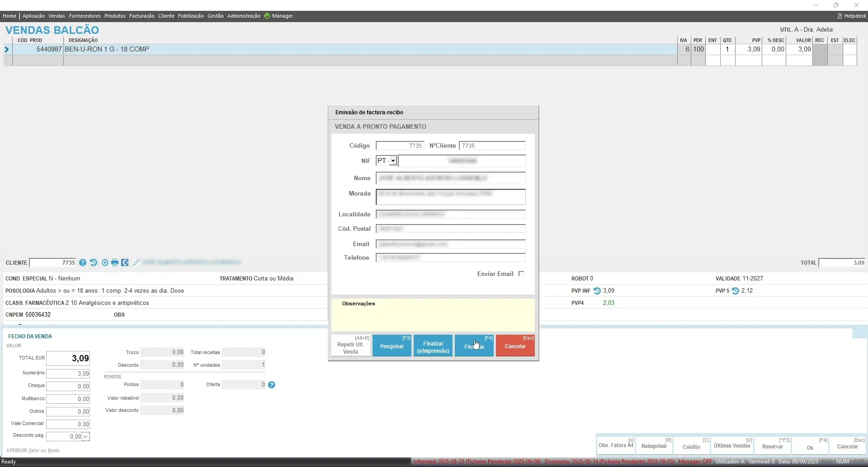Image resolution: width=868 pixels, height=467 pixels.
Task: Open the NIF country code dropdown
Action: (x=393, y=161)
